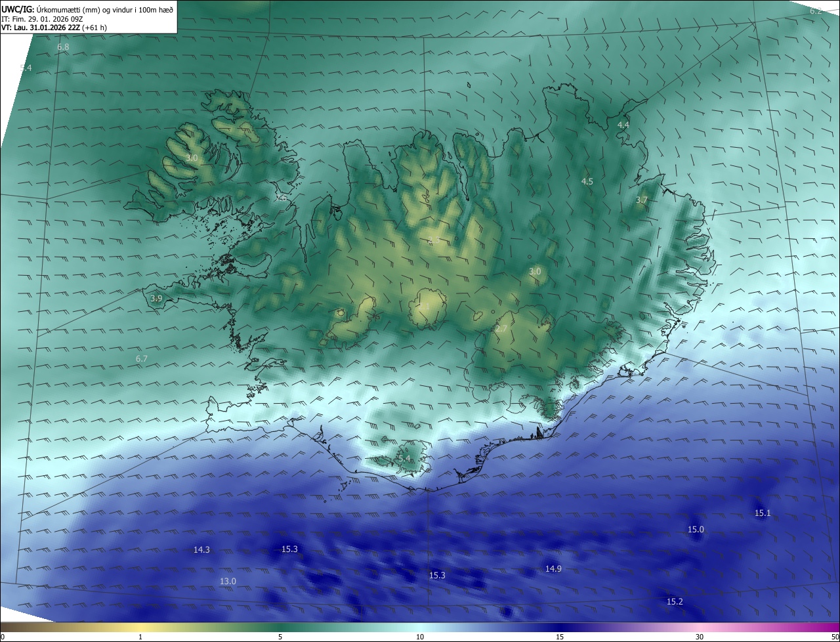This screenshot has height=642, width=840.
Task: Click the map value label 2.7
Action: coord(501,328)
